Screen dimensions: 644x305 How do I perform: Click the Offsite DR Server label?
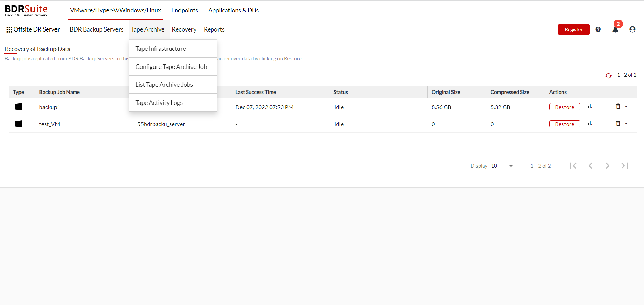tap(37, 29)
